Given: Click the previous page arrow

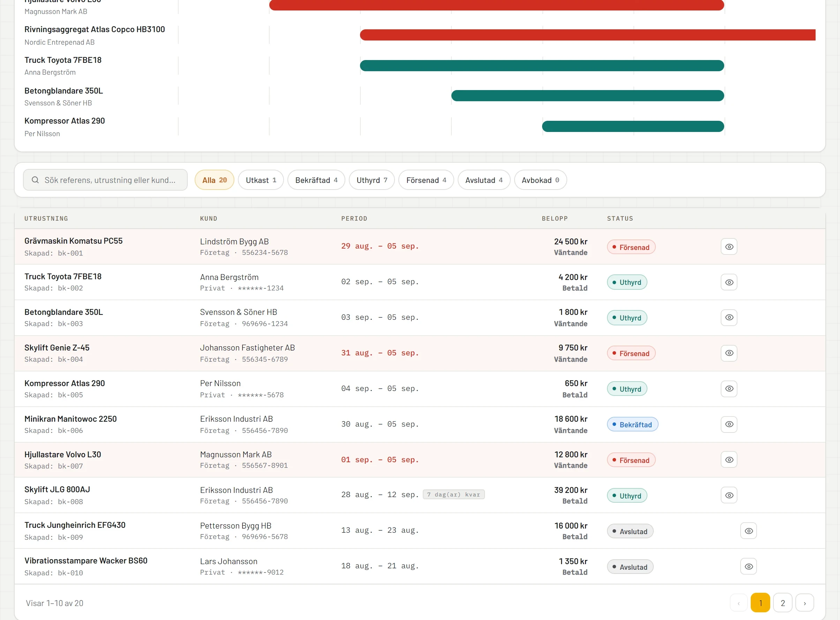Looking at the screenshot, I should (739, 603).
